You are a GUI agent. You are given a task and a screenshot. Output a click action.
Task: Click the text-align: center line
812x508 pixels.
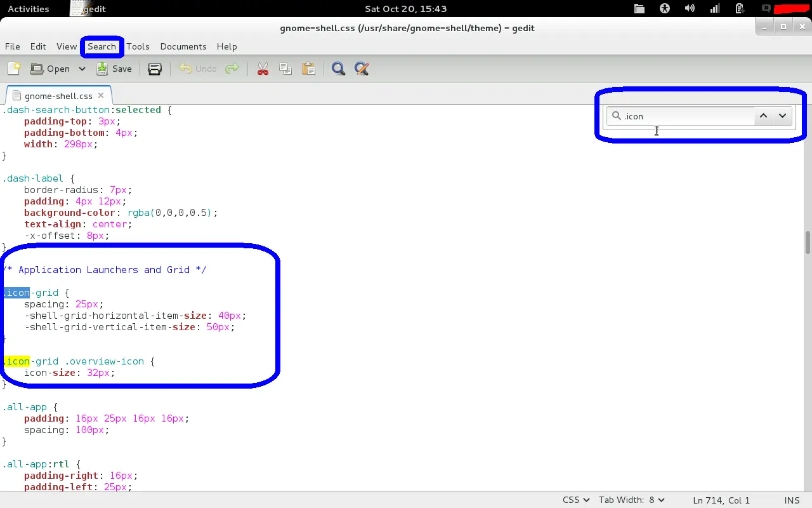pyautogui.click(x=78, y=224)
